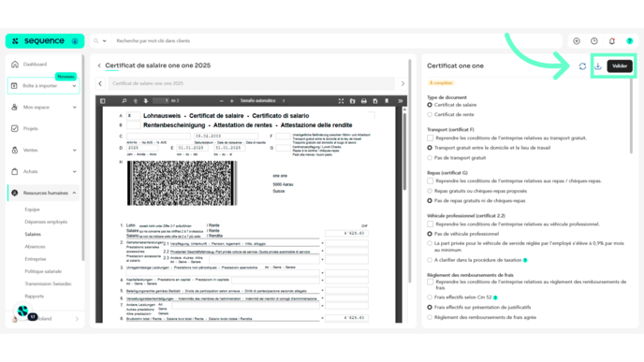Open the Tamaño automático zoom dropdown
Viewport: 644px width, 362px height.
point(262,101)
